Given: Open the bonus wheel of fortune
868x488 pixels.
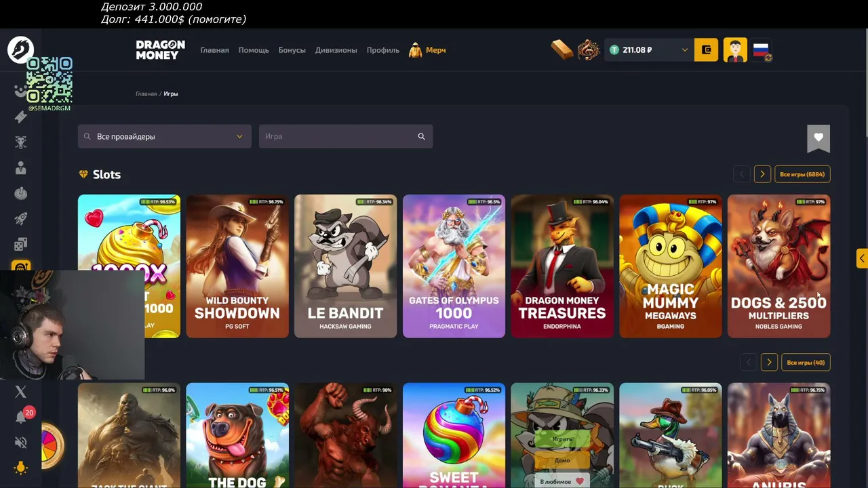Looking at the screenshot, I should coord(52,445).
